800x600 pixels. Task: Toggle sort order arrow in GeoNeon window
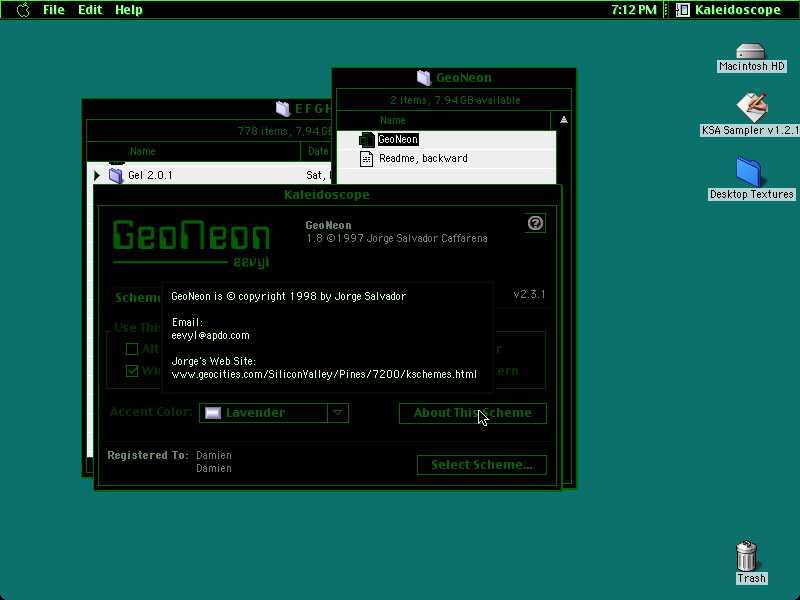563,120
